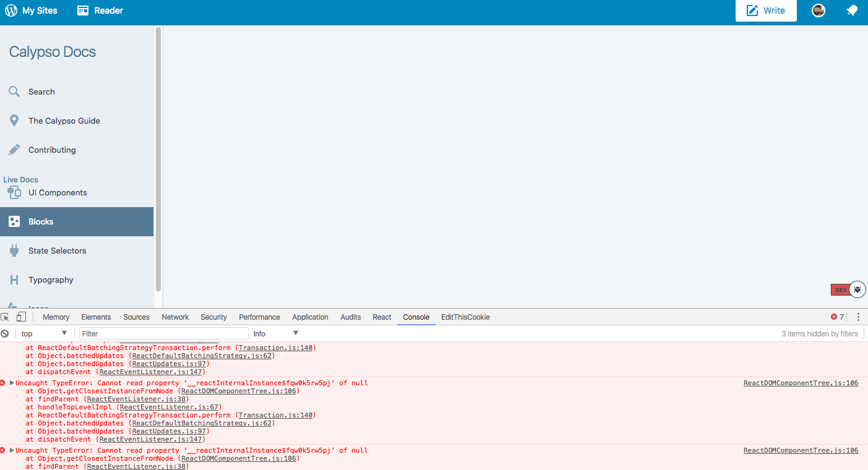Switch to the Performance tab
This screenshot has width=868, height=470.
[x=259, y=317]
